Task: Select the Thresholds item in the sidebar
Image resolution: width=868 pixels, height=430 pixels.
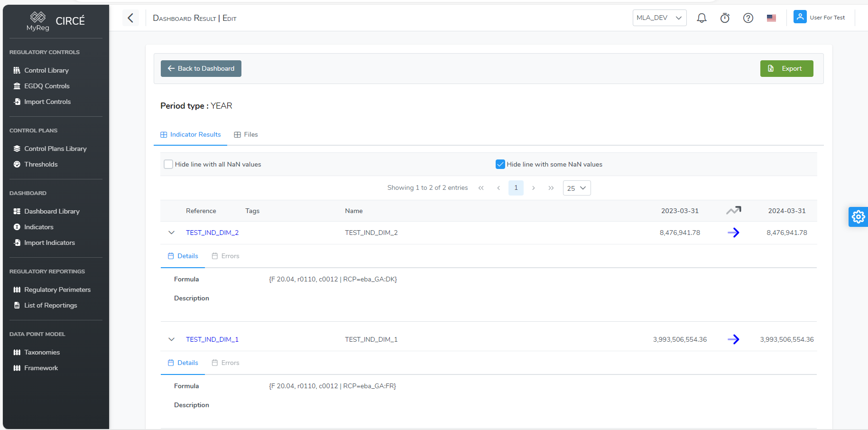Action: (x=40, y=164)
